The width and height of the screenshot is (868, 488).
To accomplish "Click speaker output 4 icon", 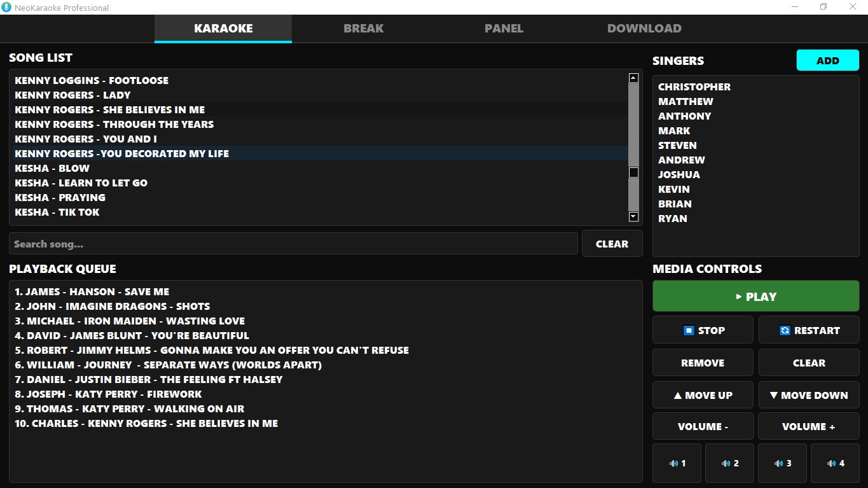I will point(830,463).
